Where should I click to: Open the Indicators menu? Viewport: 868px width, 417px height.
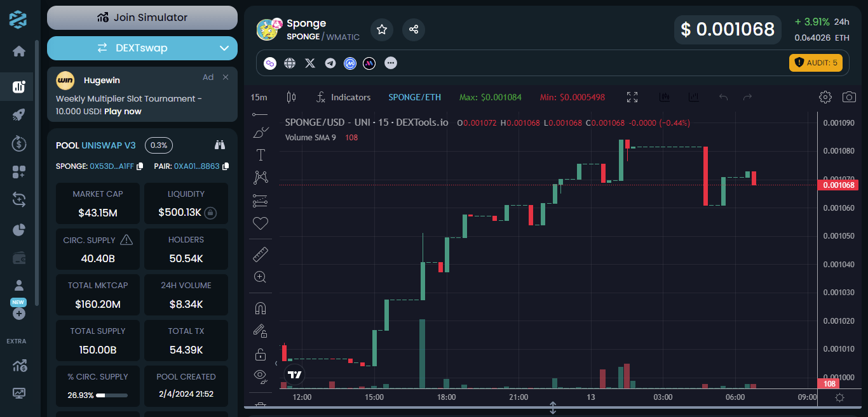click(x=343, y=97)
